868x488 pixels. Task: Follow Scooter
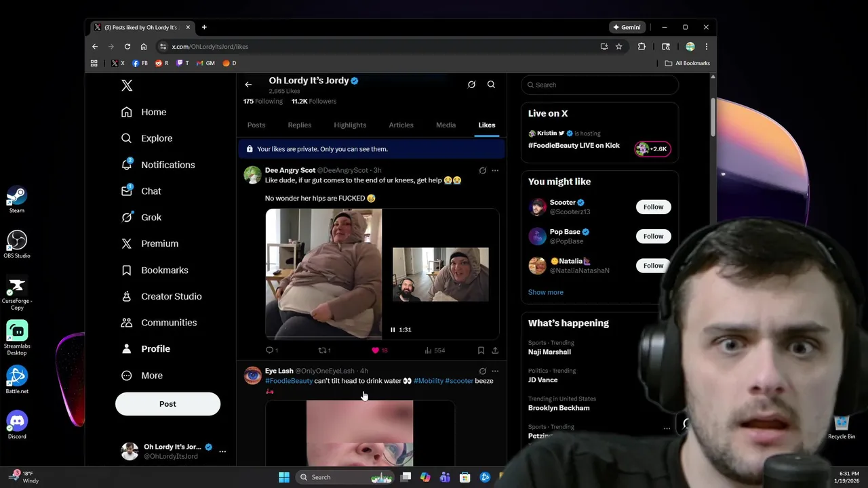point(653,207)
